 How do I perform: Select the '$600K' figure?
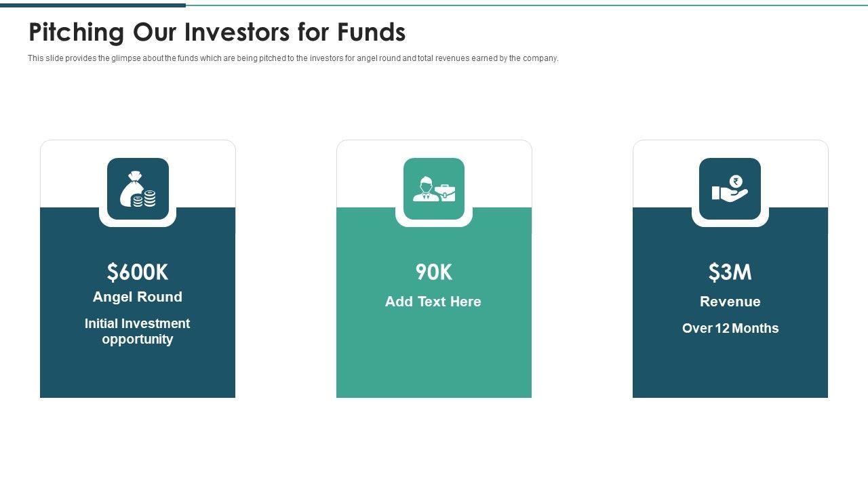(x=138, y=272)
